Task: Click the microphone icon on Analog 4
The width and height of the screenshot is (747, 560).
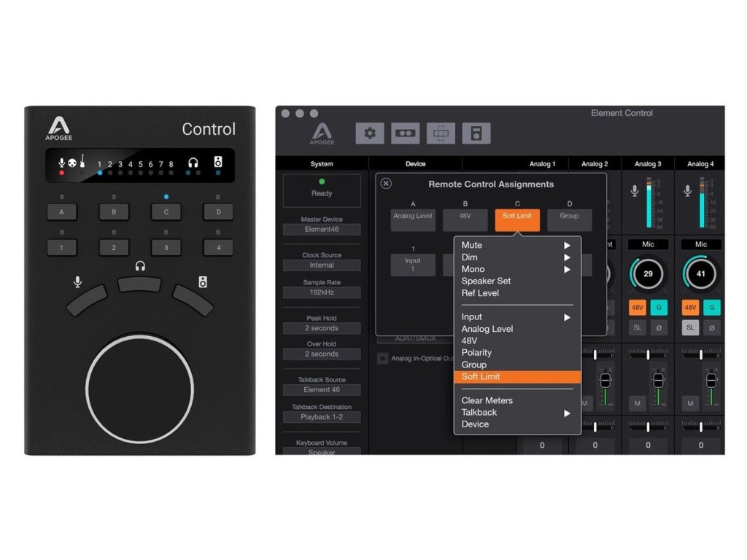Action: coord(687,191)
